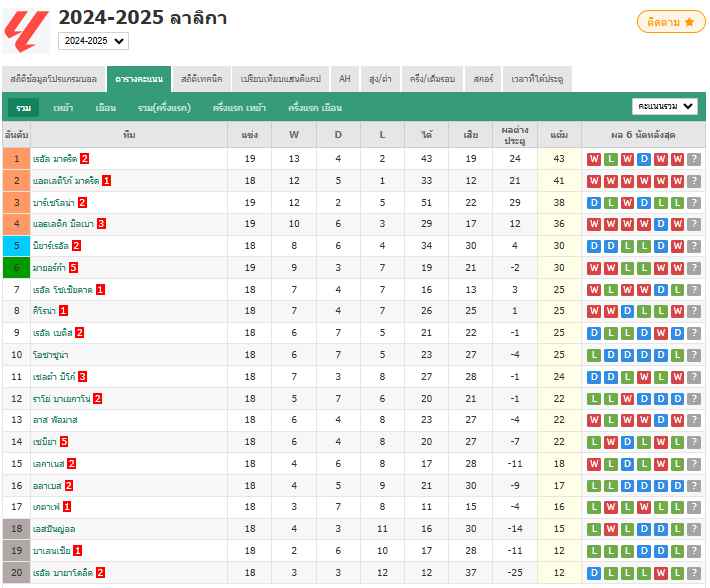Image resolution: width=710 pixels, height=588 pixels.
Task: Open the Osasuna team link in rank 10
Action: click(x=50, y=355)
